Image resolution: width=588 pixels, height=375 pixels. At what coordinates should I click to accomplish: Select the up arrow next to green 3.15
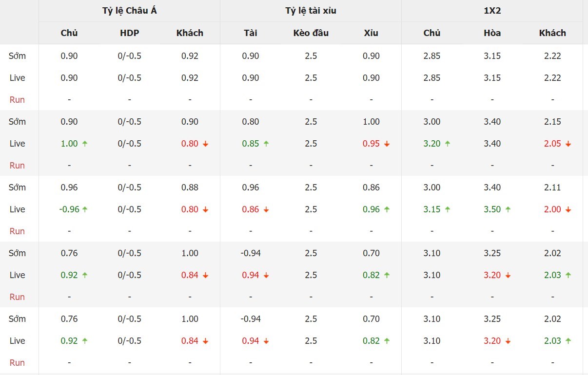pos(448,209)
